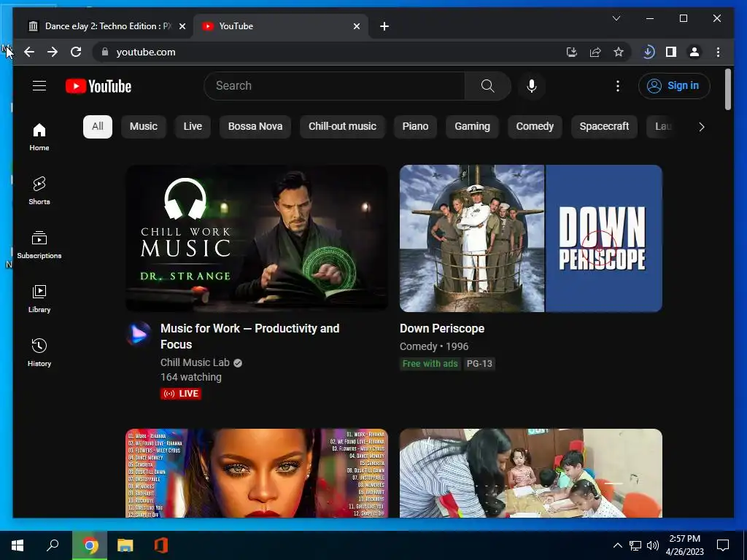Close the YouTube tab
Image resolution: width=747 pixels, height=560 pixels.
tap(356, 26)
